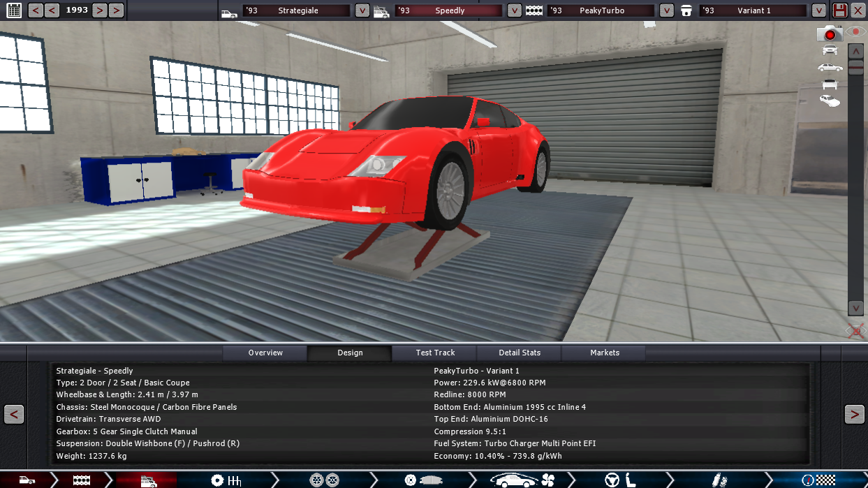This screenshot has height=488, width=868.
Task: Switch to the Test Track tab
Action: [435, 353]
